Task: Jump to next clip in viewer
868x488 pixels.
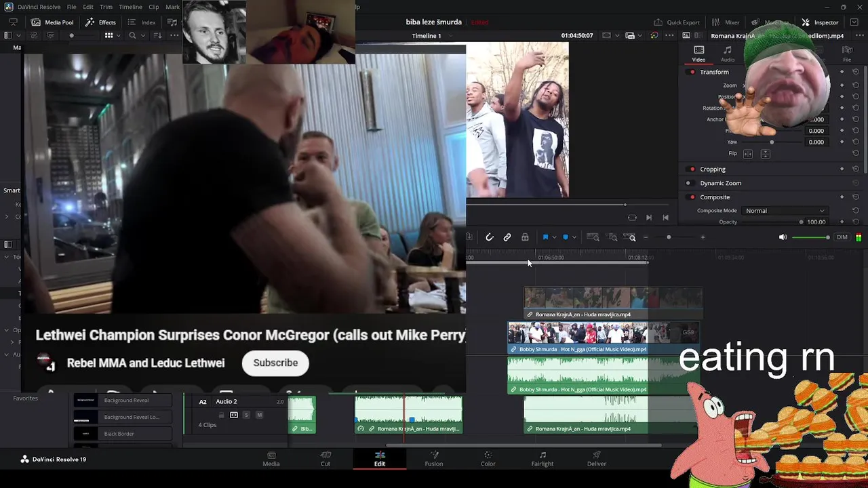Action: click(649, 218)
